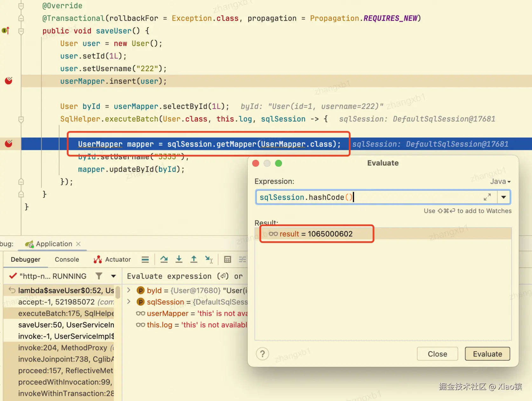This screenshot has width=532, height=401.
Task: Click the Close button in Evaluate dialog
Action: (437, 354)
